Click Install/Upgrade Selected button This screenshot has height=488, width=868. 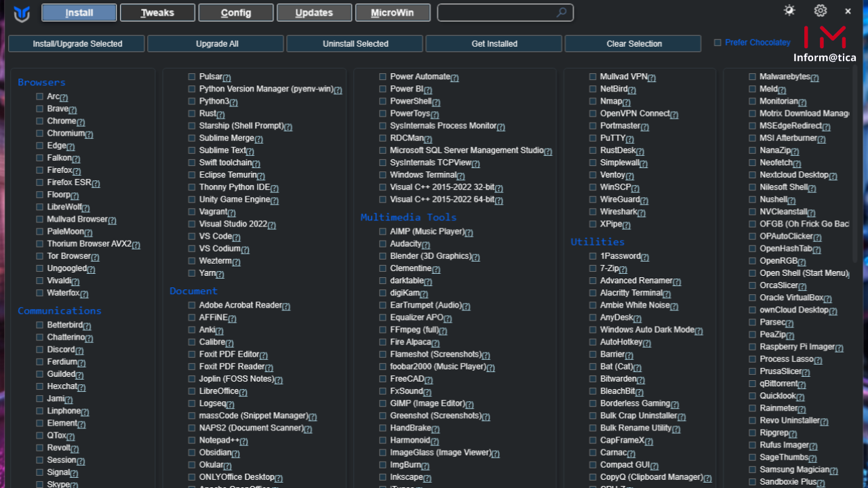coord(77,43)
